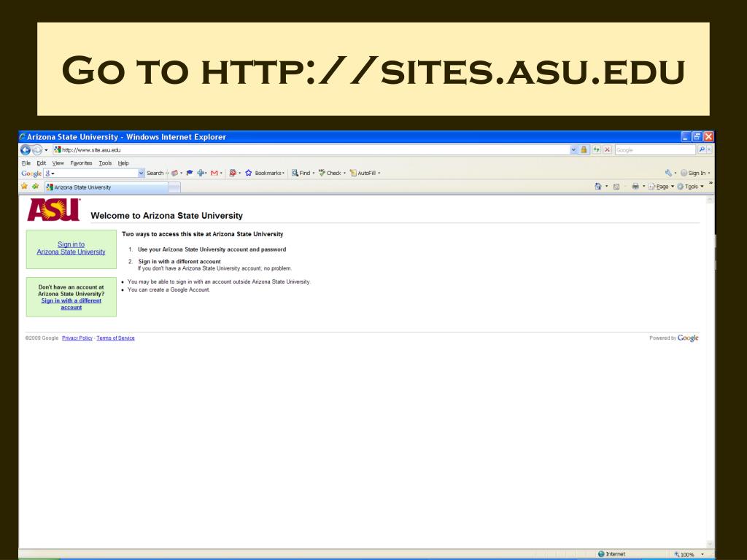Open the File menu

click(26, 163)
